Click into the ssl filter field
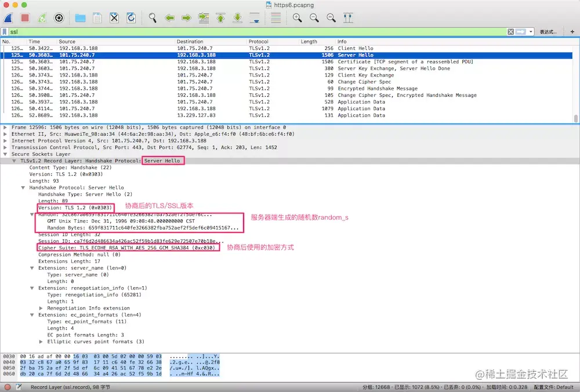Image resolution: width=580 pixels, height=392 pixels. (x=257, y=32)
